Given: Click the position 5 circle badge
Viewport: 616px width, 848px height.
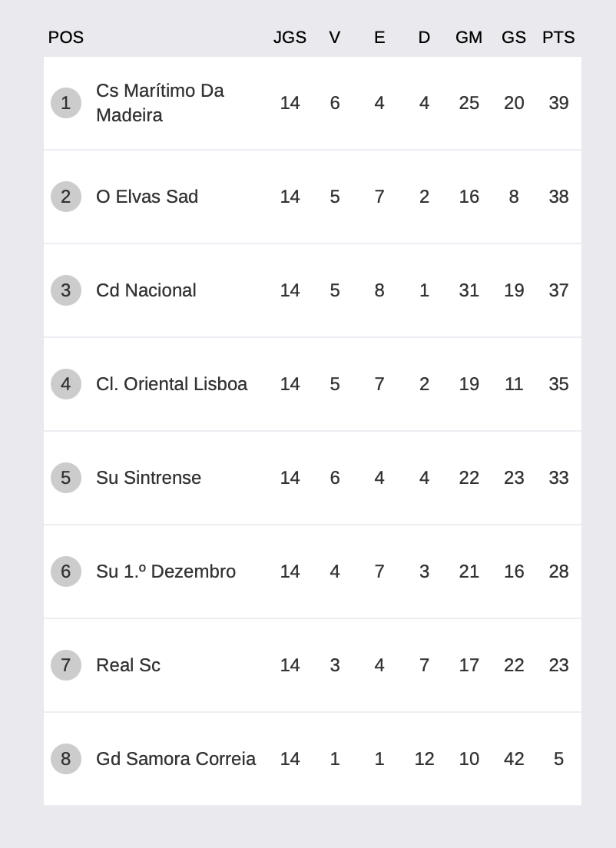Looking at the screenshot, I should 66,478.
